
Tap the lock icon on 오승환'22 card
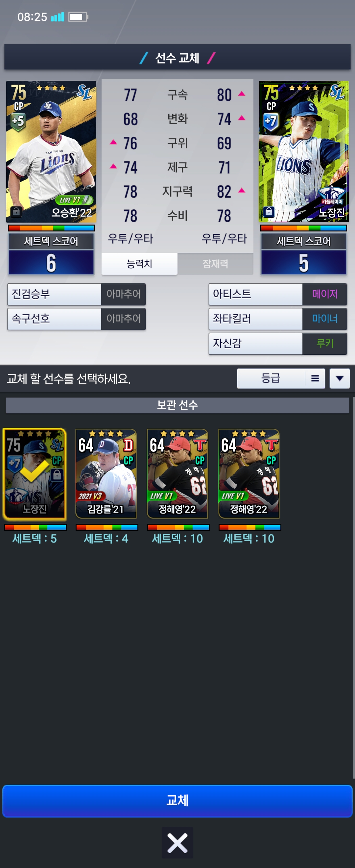pos(16,212)
